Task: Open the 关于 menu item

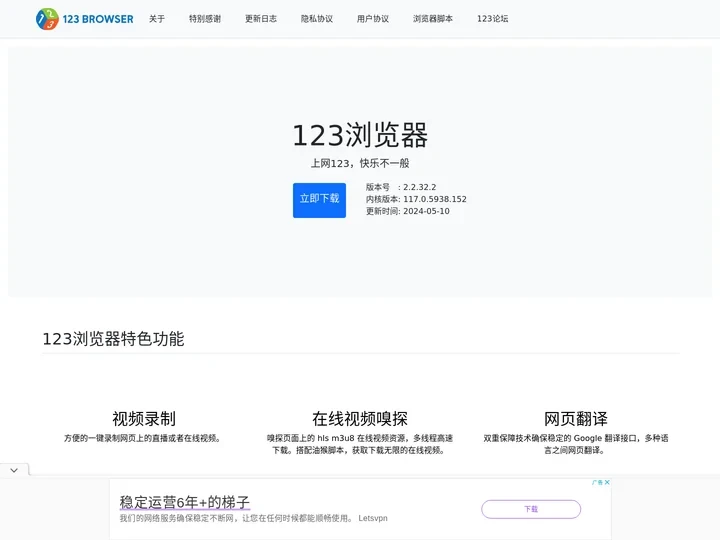Action: click(x=157, y=19)
